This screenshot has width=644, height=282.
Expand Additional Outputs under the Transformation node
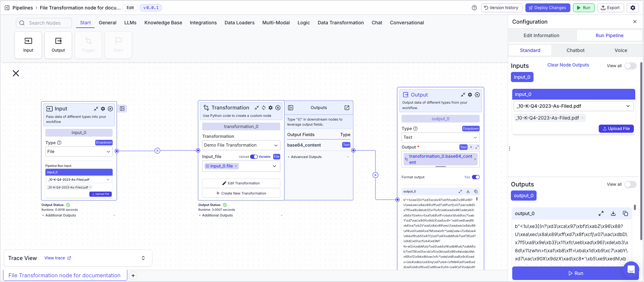(x=241, y=215)
